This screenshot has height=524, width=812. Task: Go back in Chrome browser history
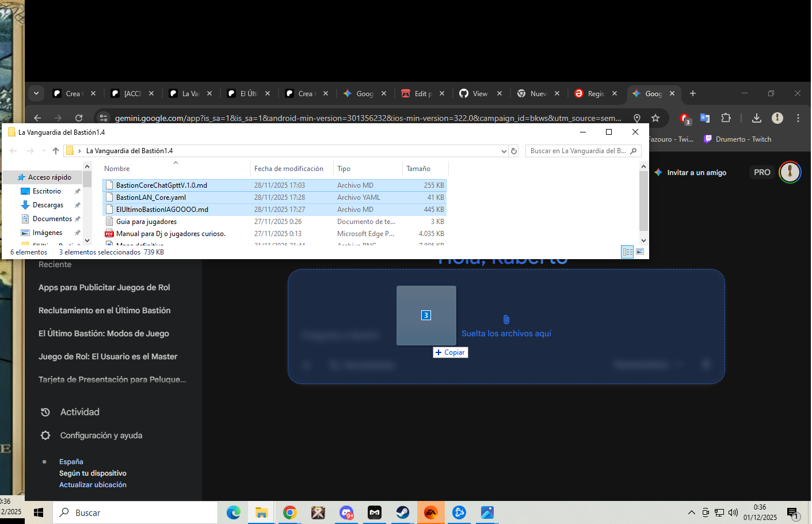coord(37,118)
